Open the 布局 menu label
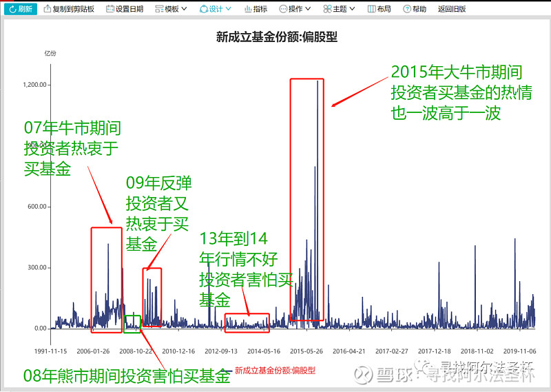This screenshot has height=392, width=551. pos(384,9)
